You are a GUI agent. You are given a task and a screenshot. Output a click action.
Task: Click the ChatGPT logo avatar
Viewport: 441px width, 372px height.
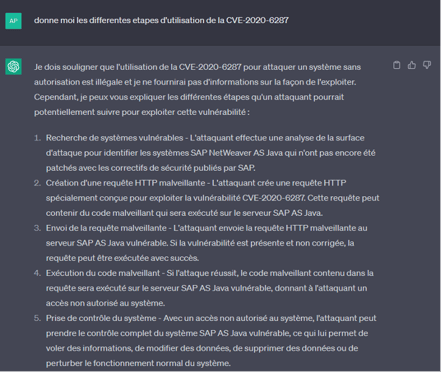point(13,66)
